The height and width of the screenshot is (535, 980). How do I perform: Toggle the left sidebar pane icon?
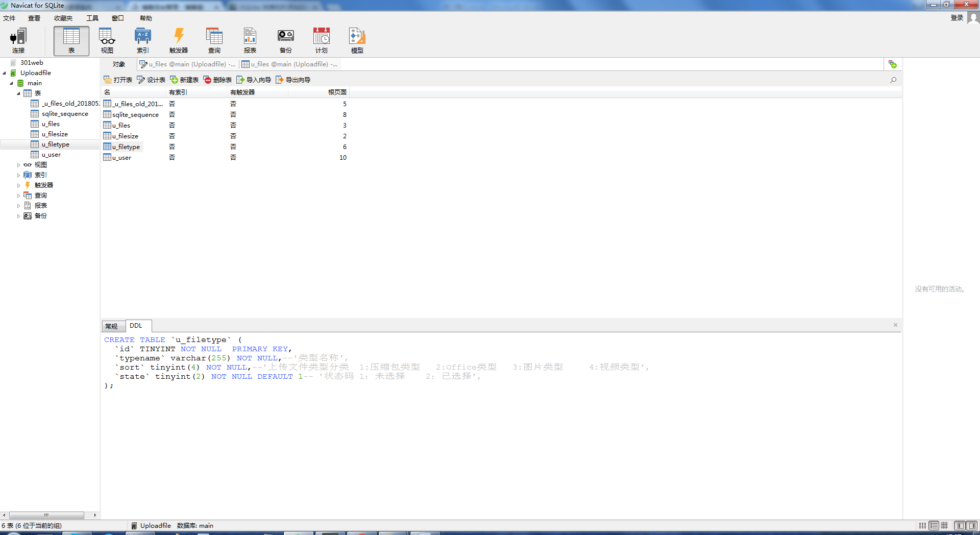click(x=960, y=525)
